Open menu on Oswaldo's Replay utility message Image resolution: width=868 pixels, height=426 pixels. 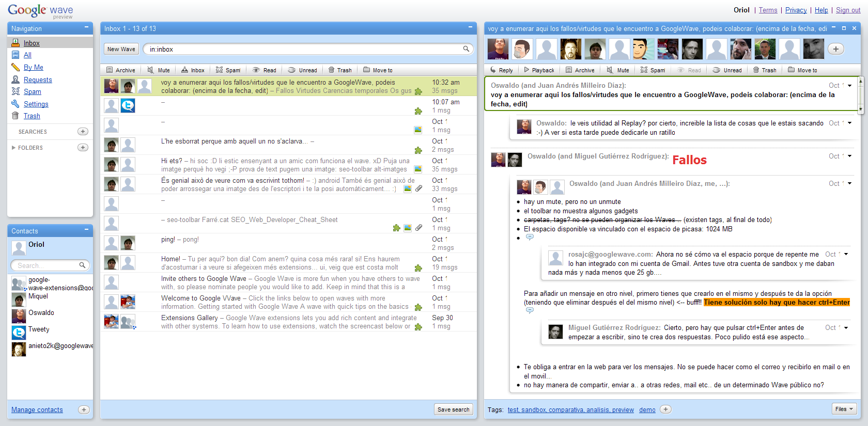tap(850, 123)
